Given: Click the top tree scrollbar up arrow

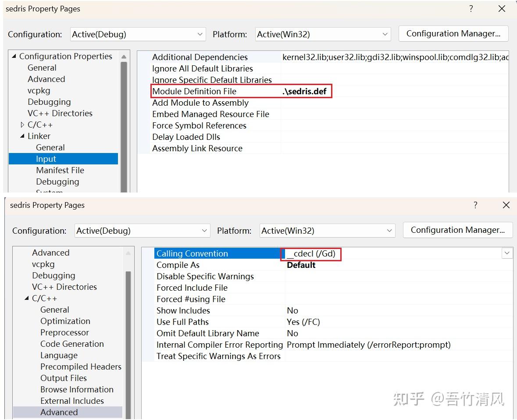Looking at the screenshot, I should pos(124,57).
